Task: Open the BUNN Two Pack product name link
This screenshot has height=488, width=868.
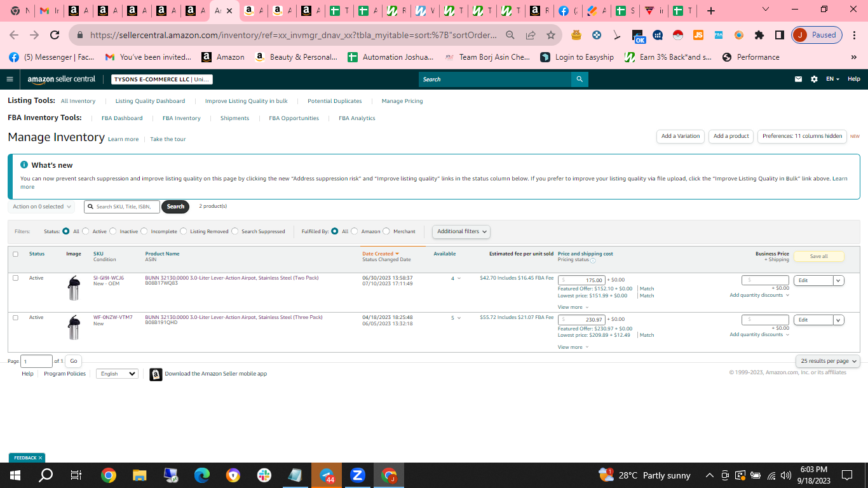Action: point(232,278)
